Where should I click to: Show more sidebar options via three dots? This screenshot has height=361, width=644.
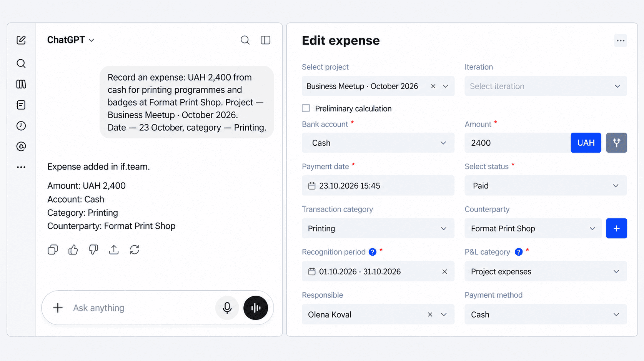21,167
